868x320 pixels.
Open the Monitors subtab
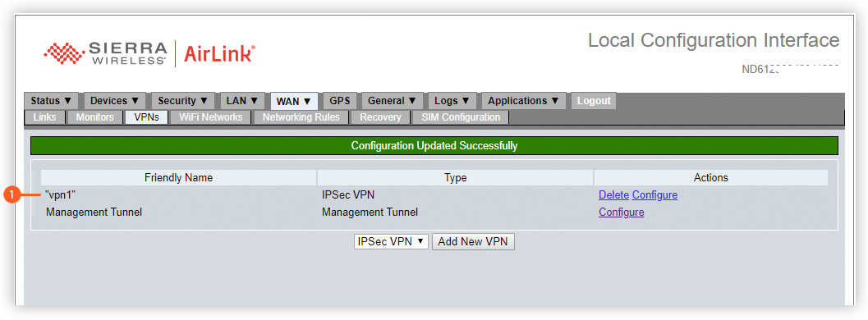(95, 117)
